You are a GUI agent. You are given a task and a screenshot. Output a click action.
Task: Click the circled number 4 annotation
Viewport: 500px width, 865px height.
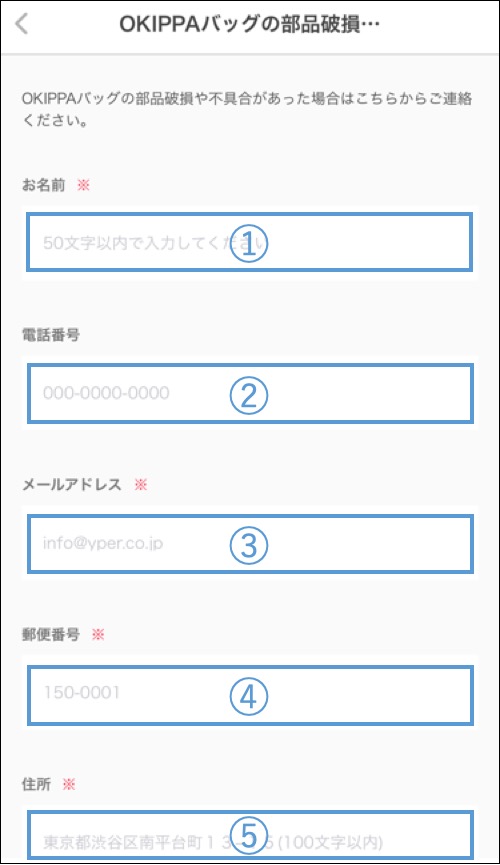click(249, 696)
